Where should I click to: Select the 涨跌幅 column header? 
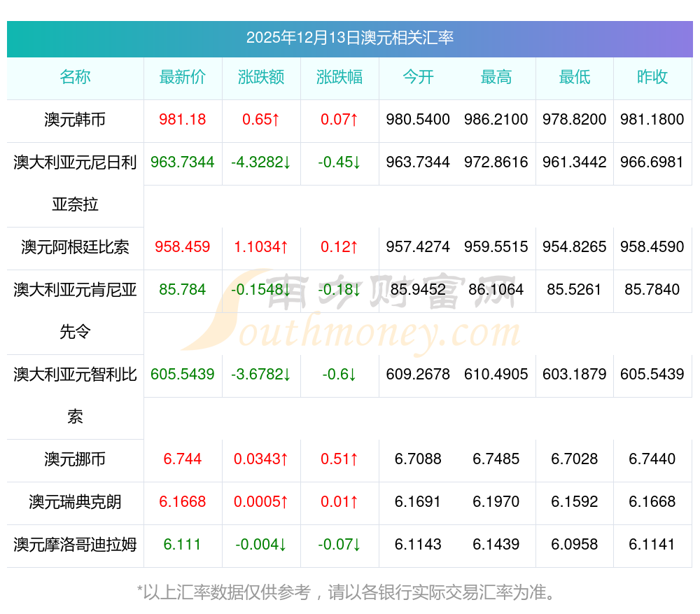339,78
